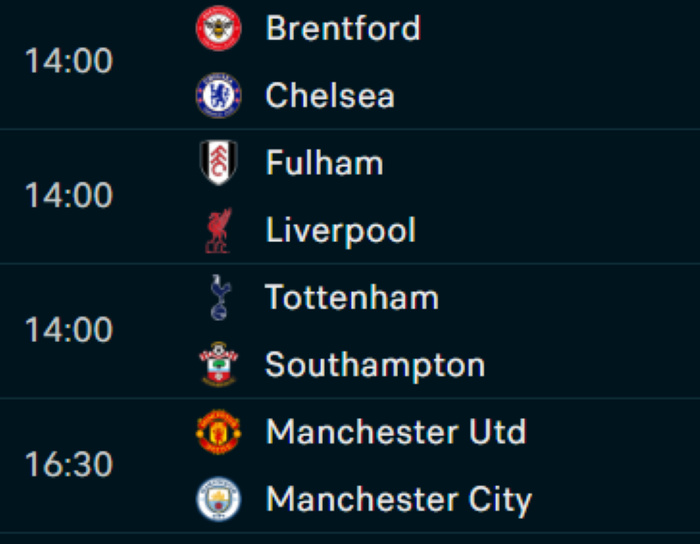Click the 14:00 time for Fulham–Liverpool
This screenshot has width=700, height=544.
69,196
